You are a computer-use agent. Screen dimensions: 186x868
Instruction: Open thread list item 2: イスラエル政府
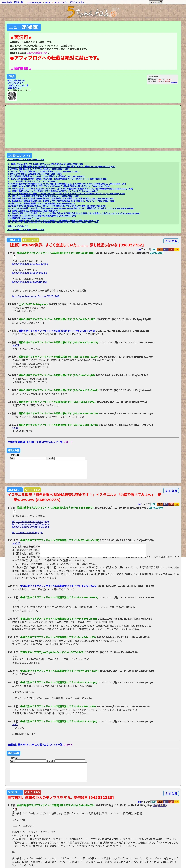click(x=62, y=167)
